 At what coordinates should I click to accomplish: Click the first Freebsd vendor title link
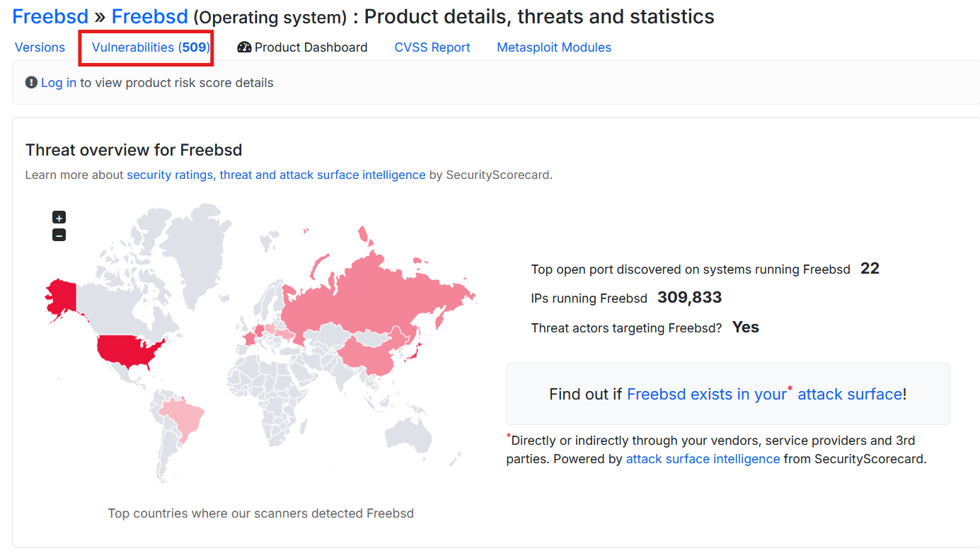[x=50, y=16]
